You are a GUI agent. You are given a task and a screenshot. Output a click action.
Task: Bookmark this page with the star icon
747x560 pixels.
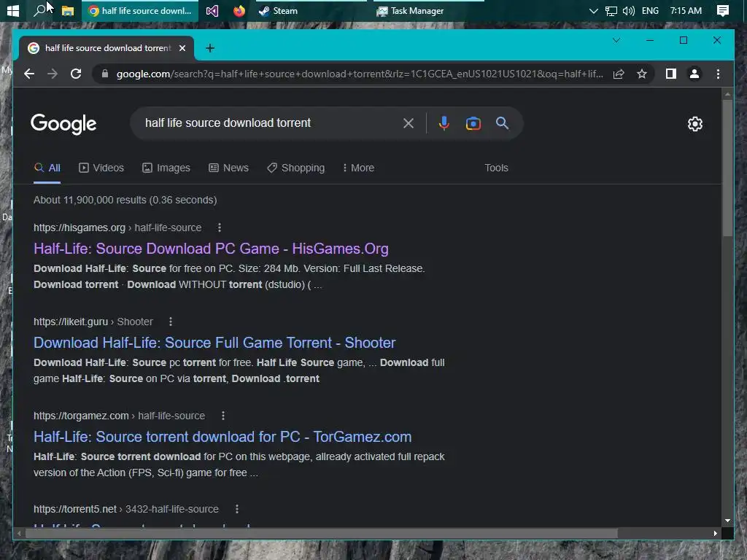[x=642, y=74]
